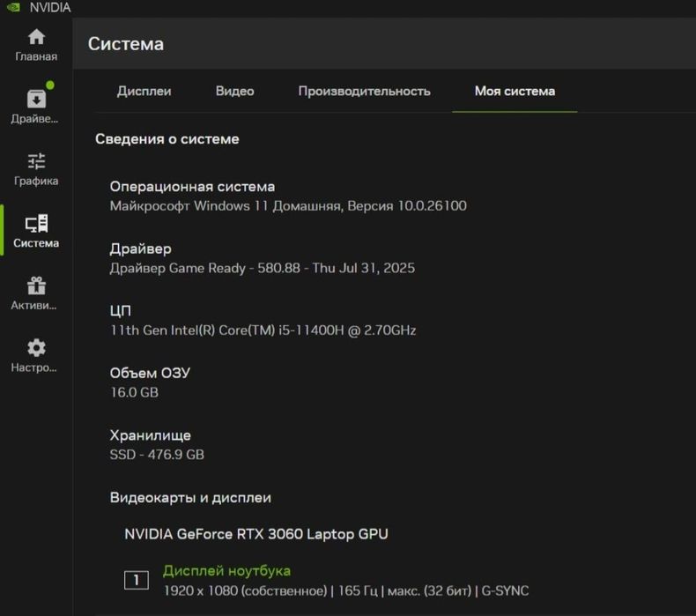Switch to the Дисплеи tab
This screenshot has height=616, width=696.
pos(144,91)
